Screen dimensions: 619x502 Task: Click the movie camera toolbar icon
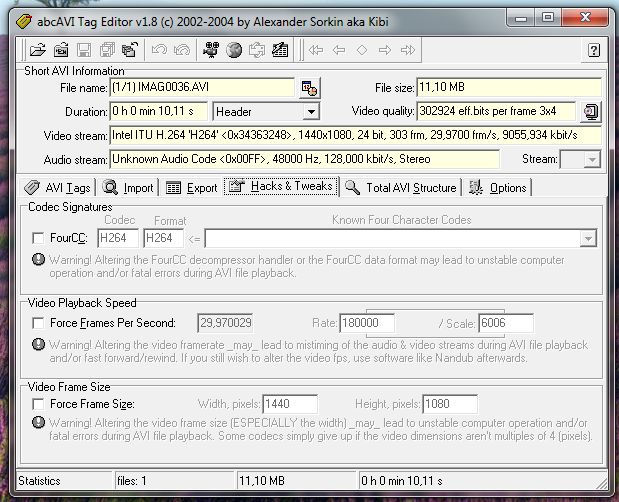click(211, 50)
